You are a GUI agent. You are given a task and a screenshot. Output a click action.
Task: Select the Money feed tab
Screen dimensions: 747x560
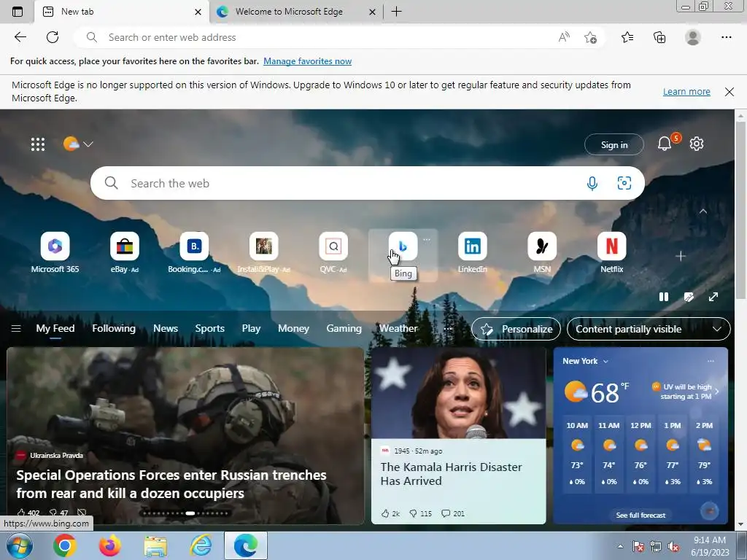point(293,329)
